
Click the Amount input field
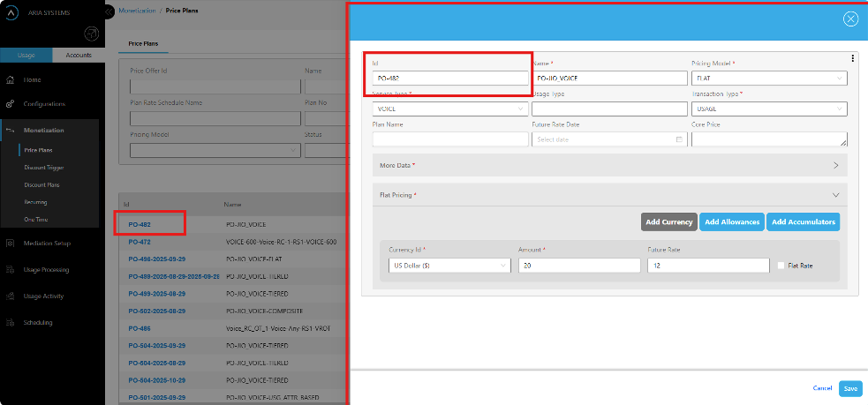[579, 266]
